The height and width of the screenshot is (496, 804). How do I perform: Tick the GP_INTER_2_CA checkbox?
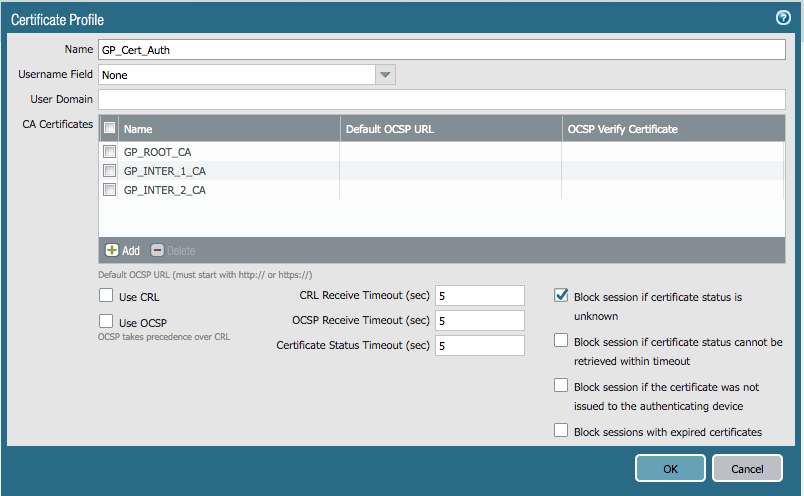[109, 190]
